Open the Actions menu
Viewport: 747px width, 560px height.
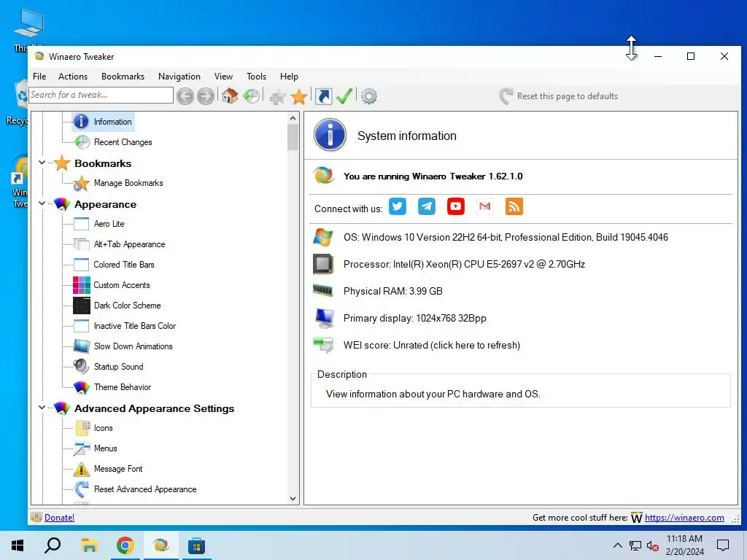[x=73, y=77]
